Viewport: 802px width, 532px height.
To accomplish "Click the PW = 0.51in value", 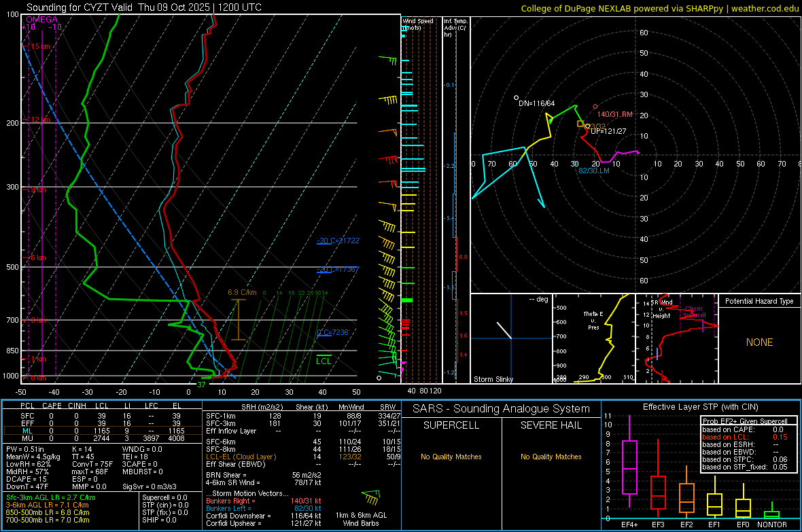I will [x=25, y=449].
